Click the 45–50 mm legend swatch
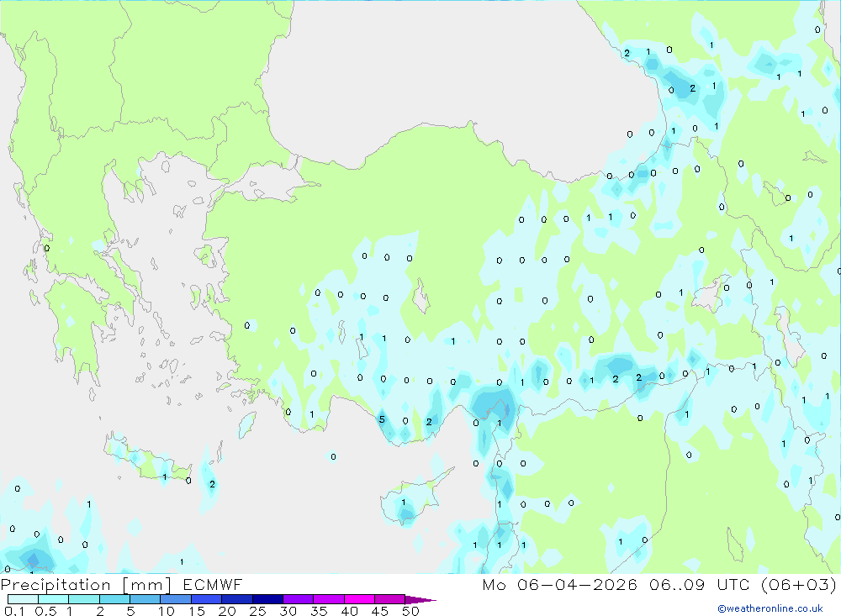Image resolution: width=841 pixels, height=616 pixels. [x=389, y=599]
